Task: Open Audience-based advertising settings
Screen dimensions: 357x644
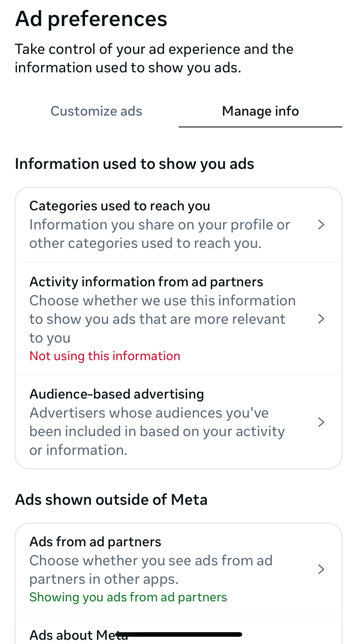Action: tap(117, 394)
